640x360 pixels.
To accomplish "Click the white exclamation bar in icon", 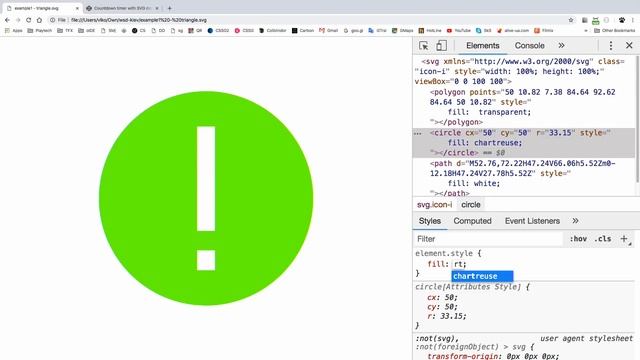I will pos(206,178).
